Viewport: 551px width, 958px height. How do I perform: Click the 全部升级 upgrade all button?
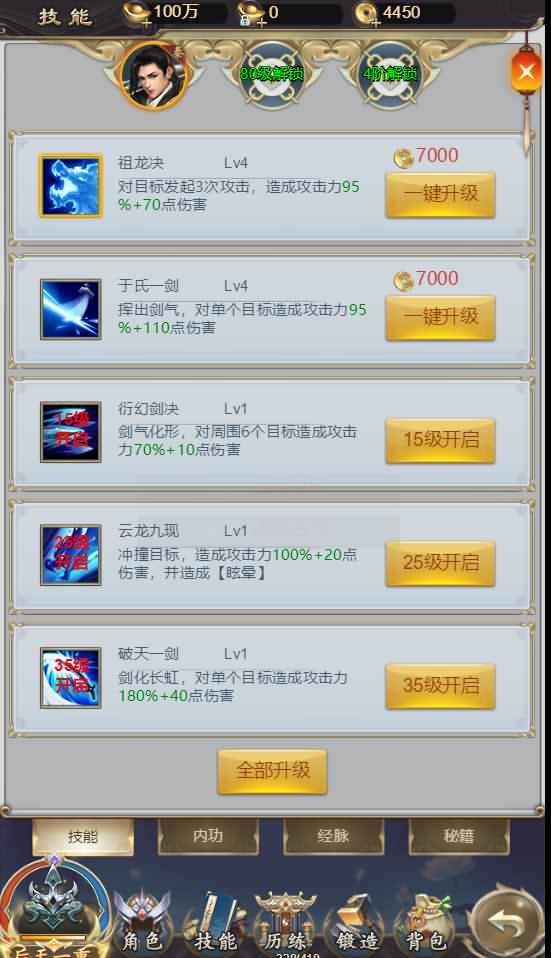[272, 771]
